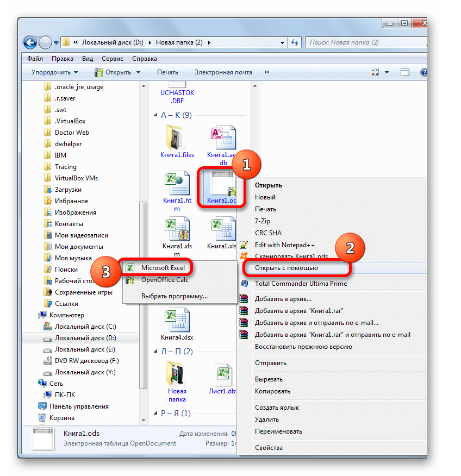The height and width of the screenshot is (476, 461).
Task: Open the Упорядочить dropdown
Action: (x=55, y=72)
